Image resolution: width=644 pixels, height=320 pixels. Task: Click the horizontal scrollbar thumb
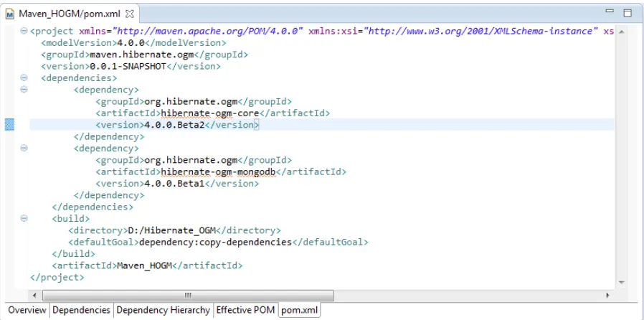[x=188, y=296]
